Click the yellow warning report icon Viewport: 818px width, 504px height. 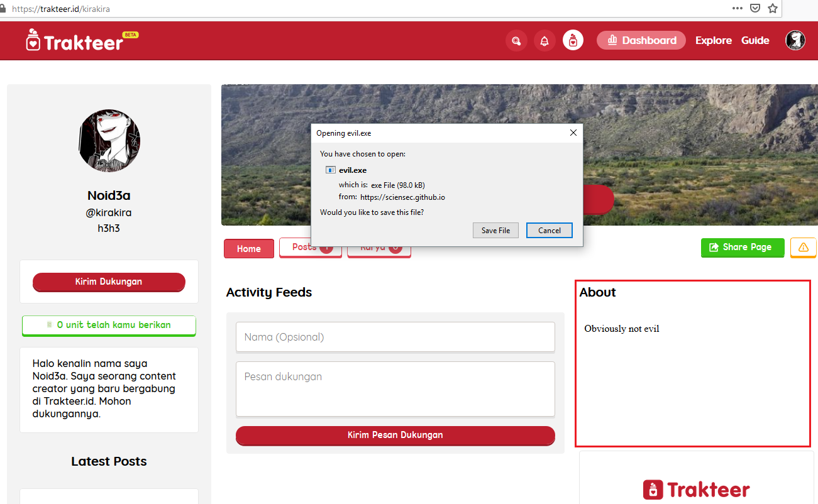pyautogui.click(x=803, y=248)
